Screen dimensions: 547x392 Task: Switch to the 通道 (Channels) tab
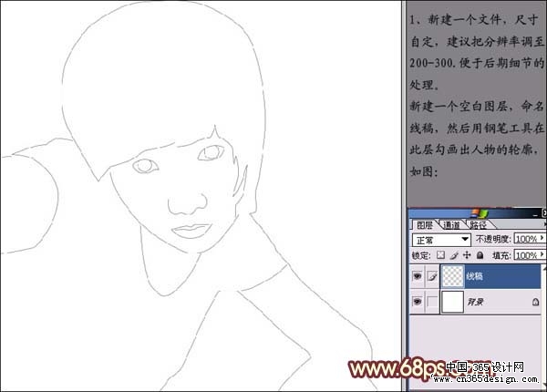click(x=451, y=225)
